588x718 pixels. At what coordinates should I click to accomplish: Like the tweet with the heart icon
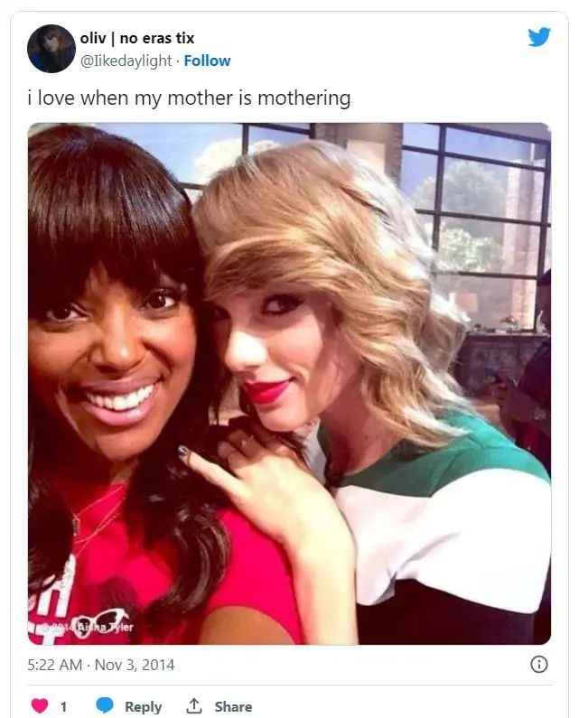click(x=40, y=705)
